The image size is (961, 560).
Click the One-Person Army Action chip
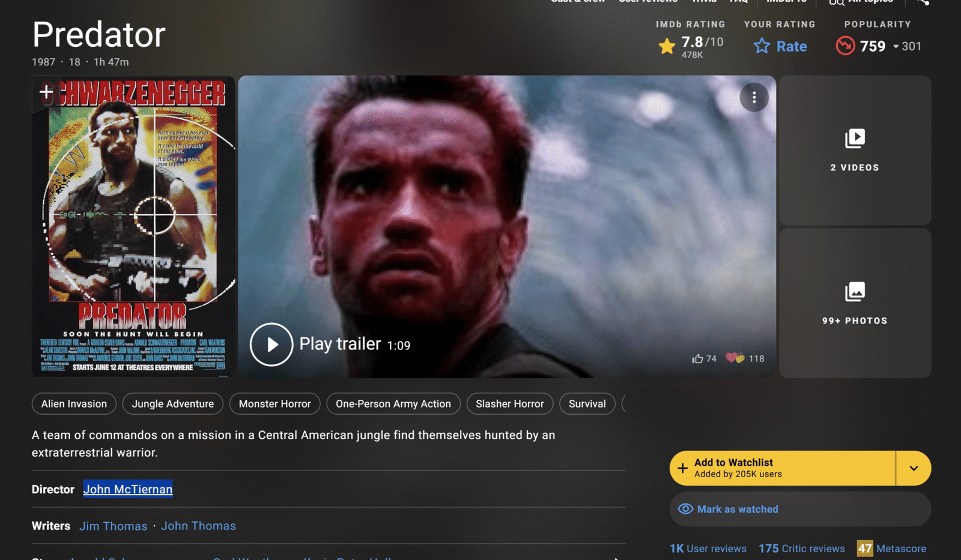click(393, 404)
